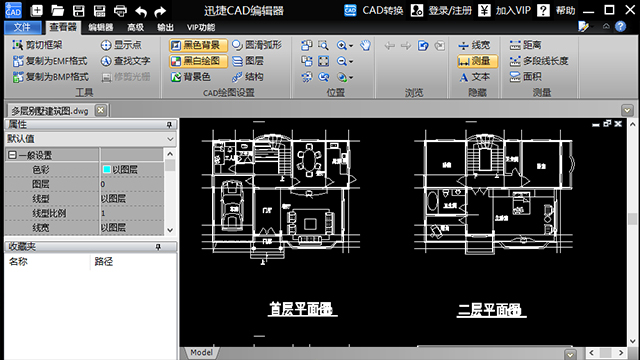Click 加入VIP button
Screen dimensions: 640x360
coord(504,10)
